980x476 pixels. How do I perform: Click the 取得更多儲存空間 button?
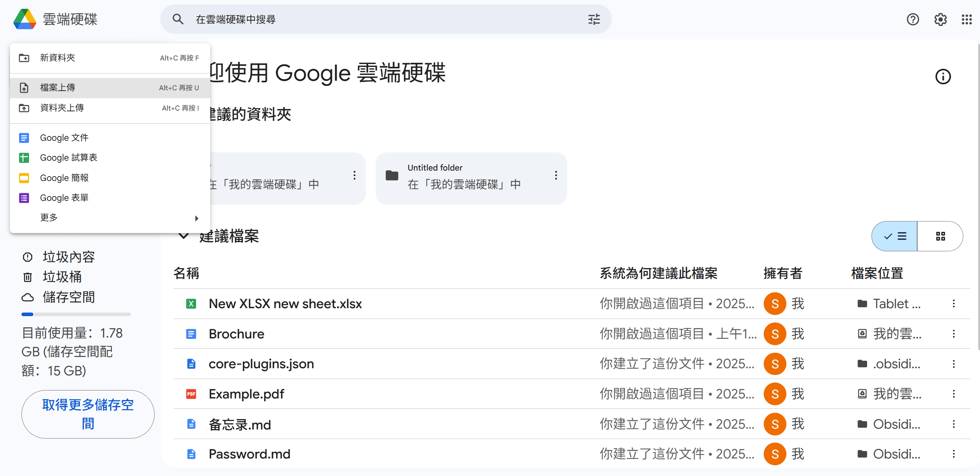(88, 414)
